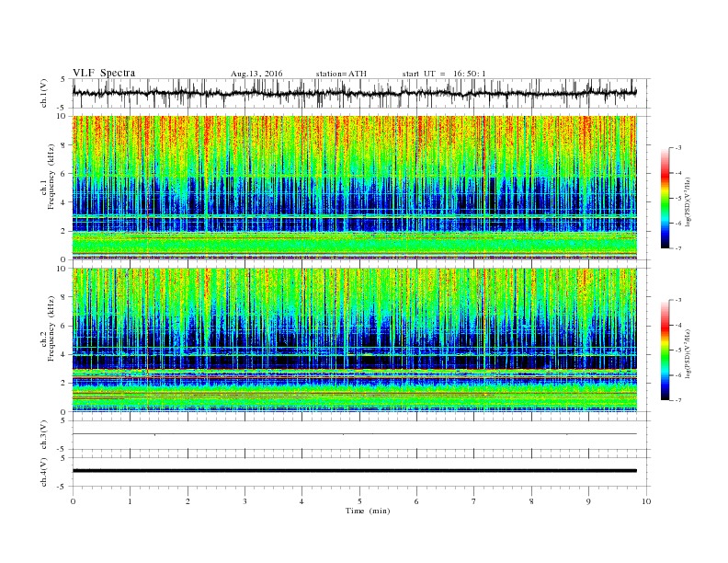Screen dimensions: 728x563
Task: Click time axis tick label "8"
Action: pyautogui.click(x=531, y=501)
